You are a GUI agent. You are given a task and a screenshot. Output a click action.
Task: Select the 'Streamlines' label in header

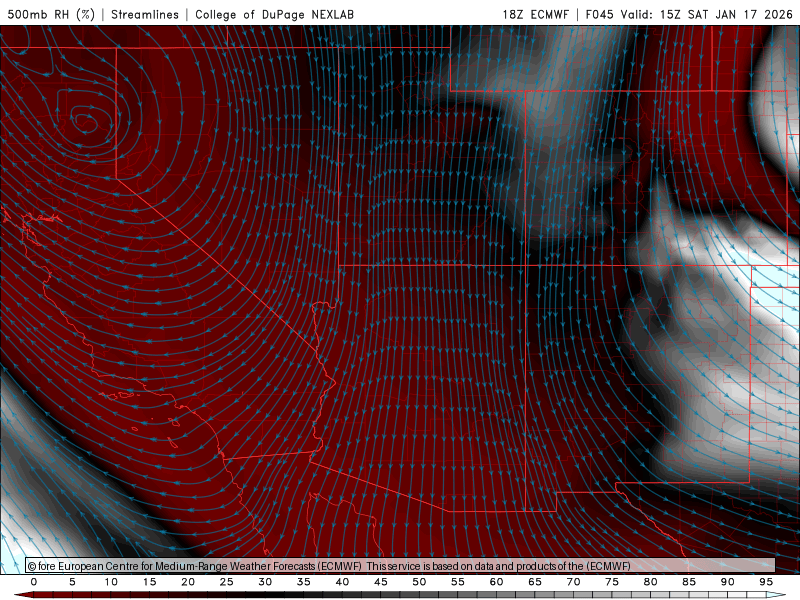(145, 14)
